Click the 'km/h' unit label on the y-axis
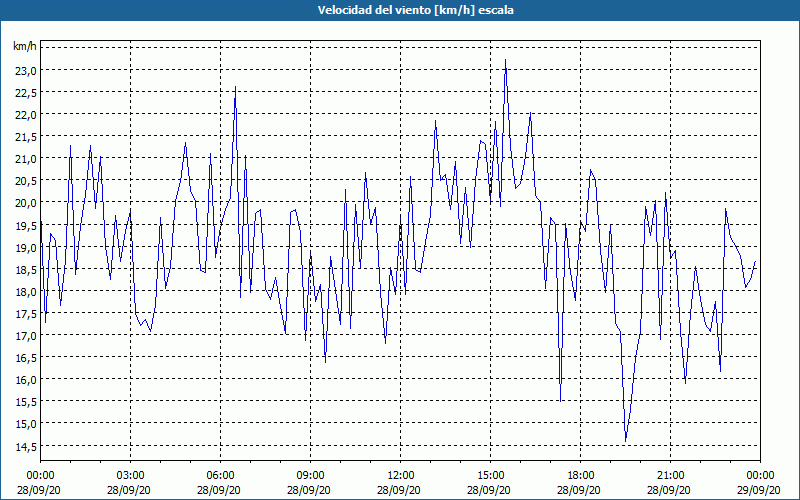 tap(24, 47)
